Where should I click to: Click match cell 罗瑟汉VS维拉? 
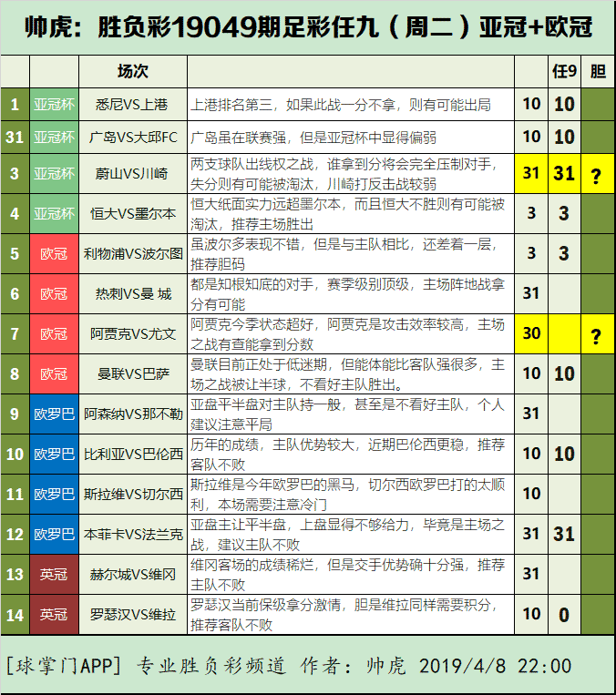(133, 615)
